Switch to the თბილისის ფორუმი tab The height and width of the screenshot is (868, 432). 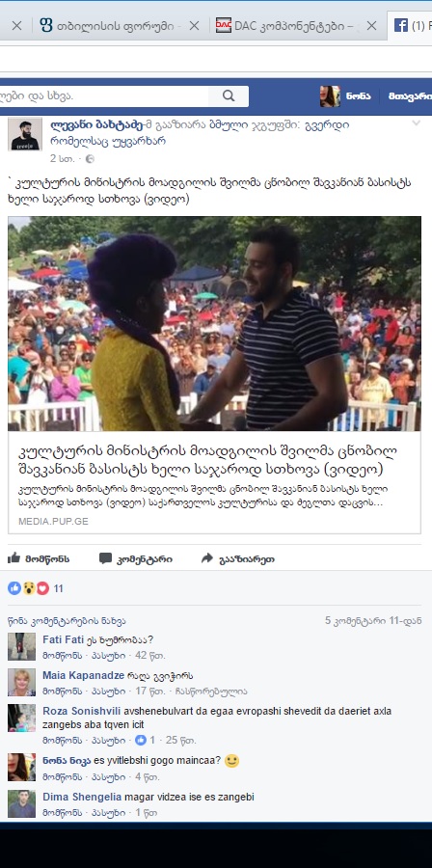(116, 25)
